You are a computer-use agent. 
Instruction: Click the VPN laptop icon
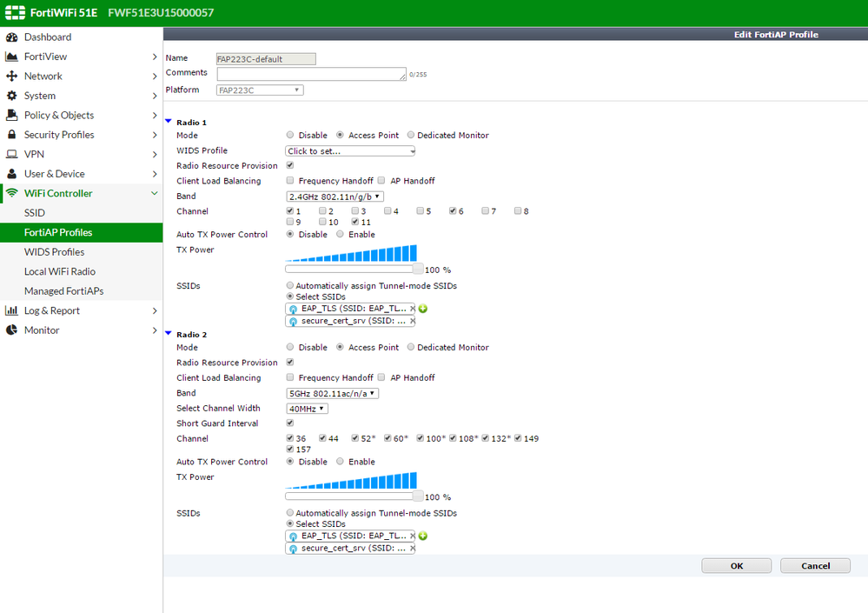pos(11,154)
